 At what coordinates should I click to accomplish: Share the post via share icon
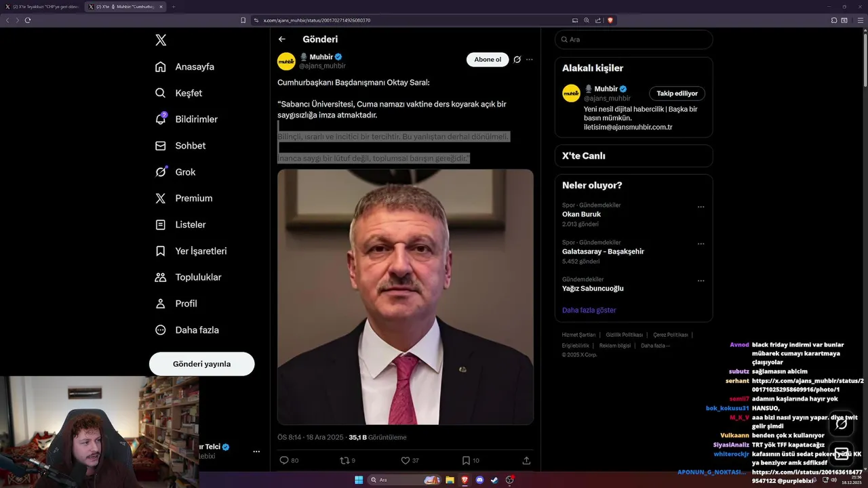pos(526,460)
